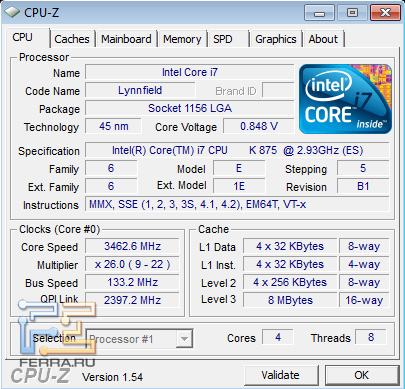This screenshot has width=405, height=389.
Task: Close the CPU-Z window
Action: [385, 13]
